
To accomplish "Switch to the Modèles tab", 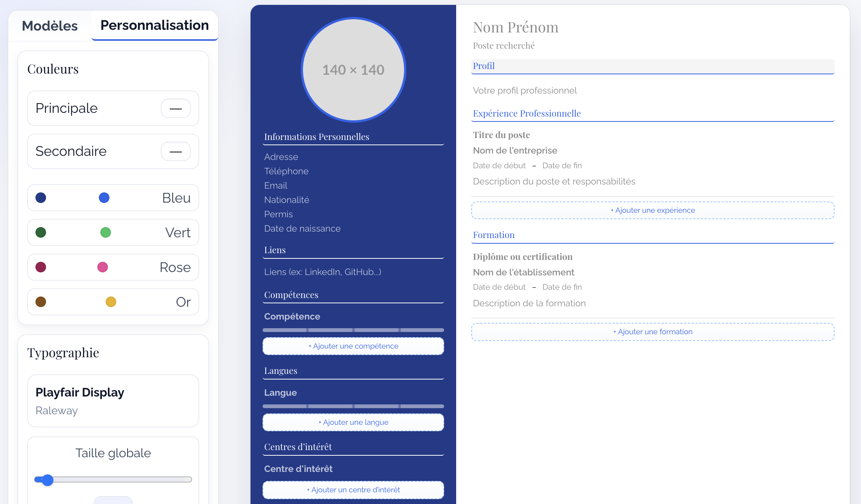I will click(x=50, y=26).
